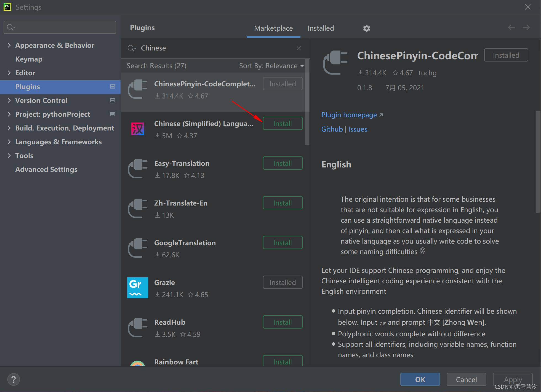Clear the Chinese plugin search text

[x=299, y=48]
